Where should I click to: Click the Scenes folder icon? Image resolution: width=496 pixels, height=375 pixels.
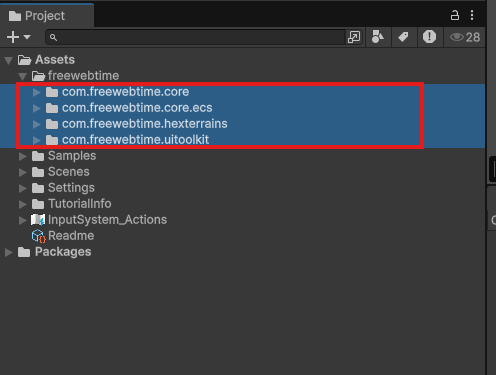tap(38, 172)
